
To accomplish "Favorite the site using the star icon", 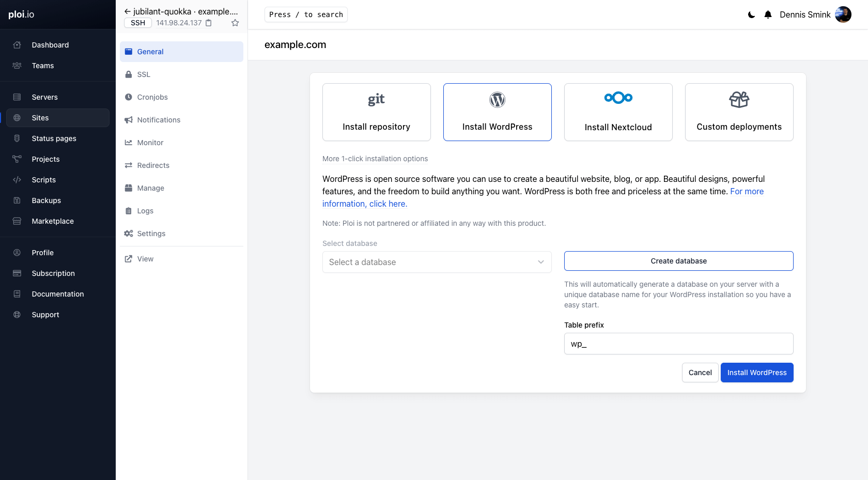I will (235, 23).
